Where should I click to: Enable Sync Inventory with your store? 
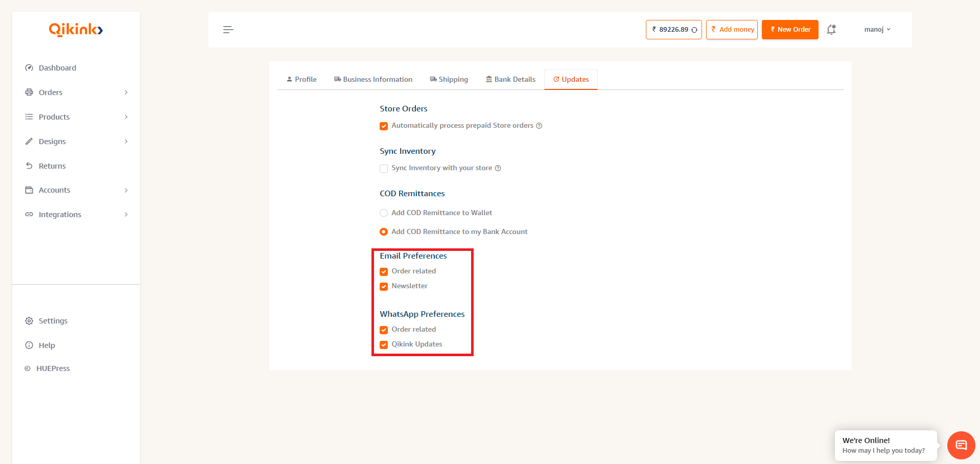click(x=384, y=169)
